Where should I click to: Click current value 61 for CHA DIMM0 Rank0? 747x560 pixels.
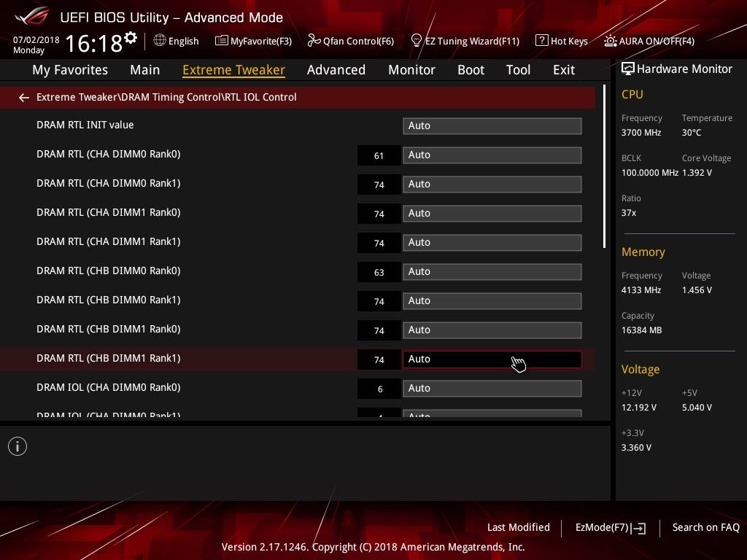[379, 156]
